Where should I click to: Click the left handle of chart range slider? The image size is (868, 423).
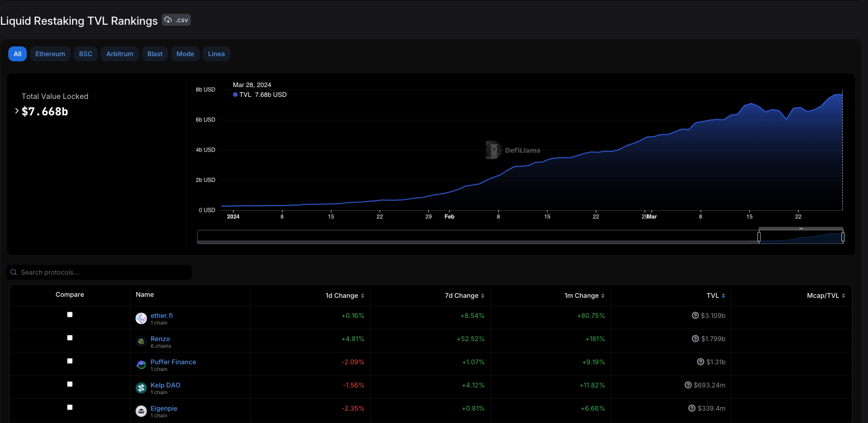tap(759, 237)
